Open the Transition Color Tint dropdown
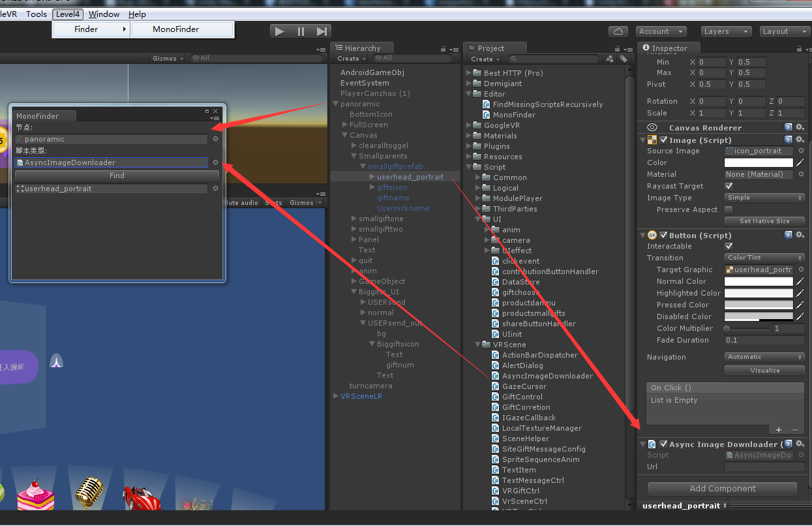Viewport: 812px width, 526px height. [764, 258]
